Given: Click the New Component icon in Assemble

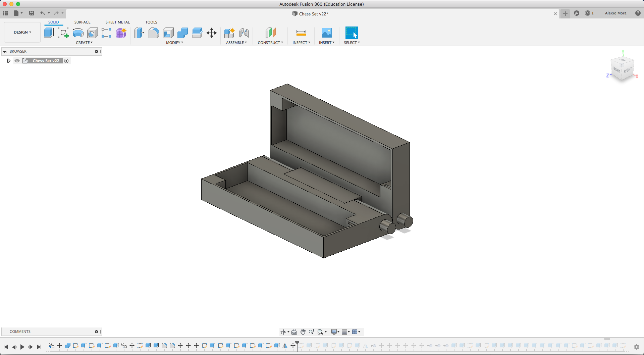Looking at the screenshot, I should 229,33.
